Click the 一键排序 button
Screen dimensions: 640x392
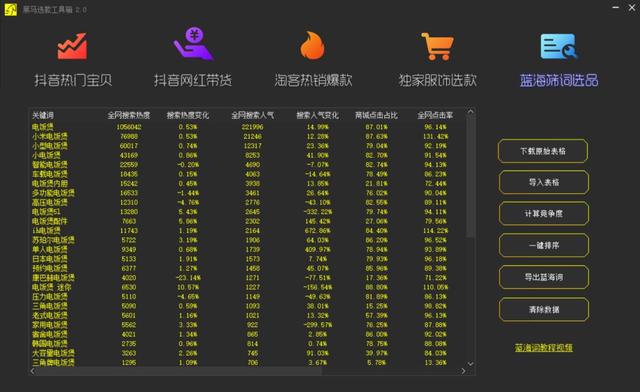coord(544,245)
